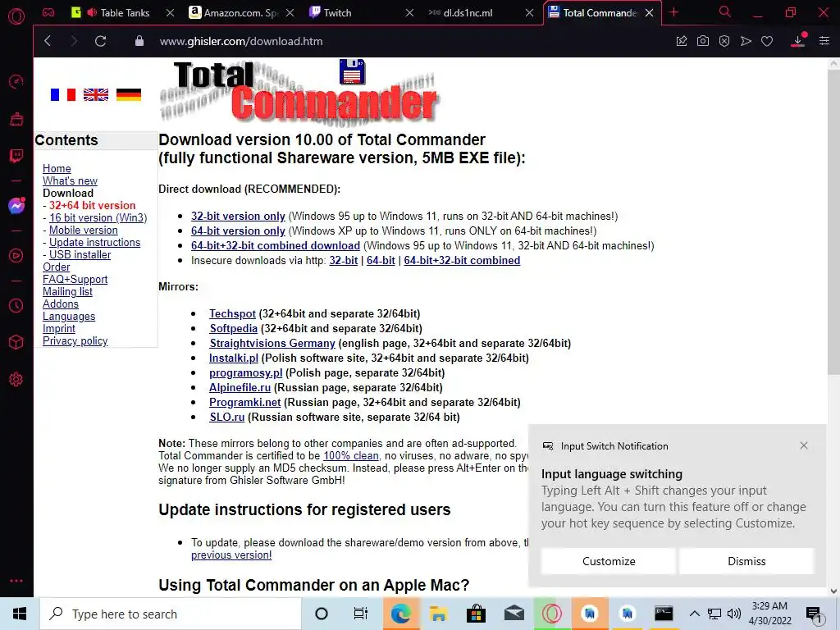Reload the current page

(x=100, y=41)
